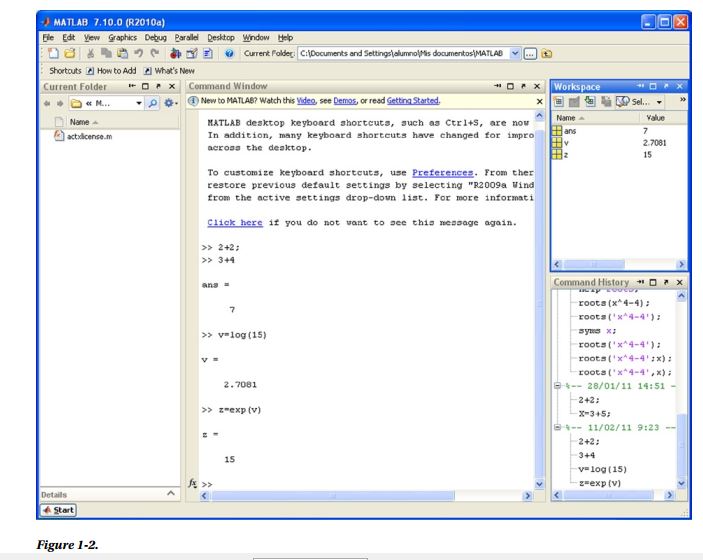This screenshot has width=703, height=560.
Task: Click the fx function browser icon
Action: click(192, 483)
